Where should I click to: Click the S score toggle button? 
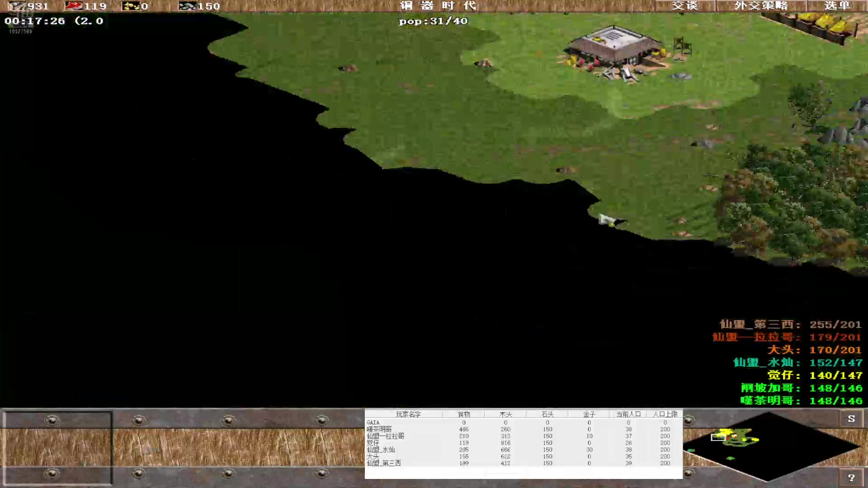[x=851, y=419]
